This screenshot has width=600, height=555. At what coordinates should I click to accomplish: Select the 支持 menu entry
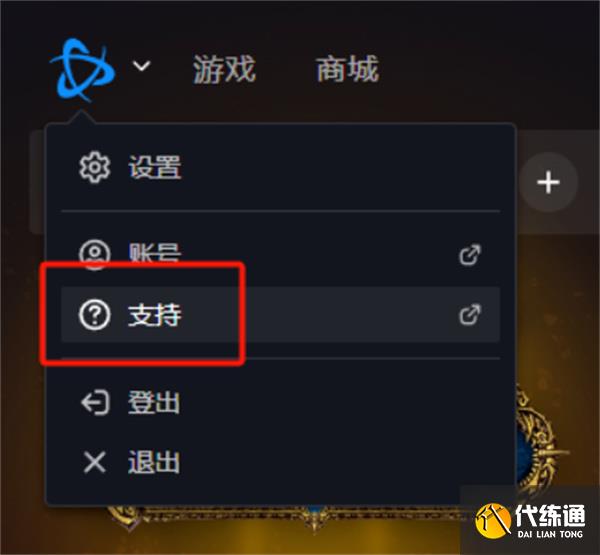280,314
